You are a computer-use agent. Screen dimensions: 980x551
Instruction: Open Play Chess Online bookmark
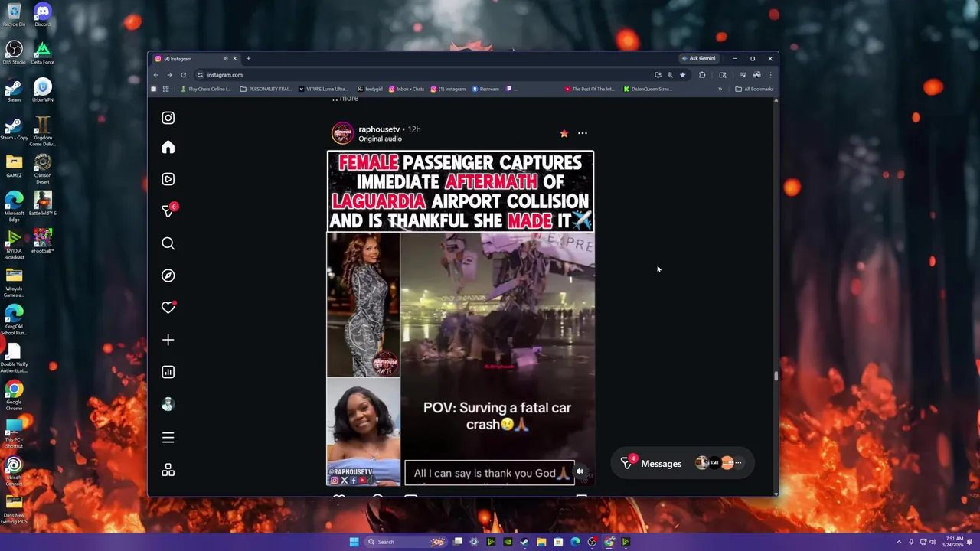(205, 89)
